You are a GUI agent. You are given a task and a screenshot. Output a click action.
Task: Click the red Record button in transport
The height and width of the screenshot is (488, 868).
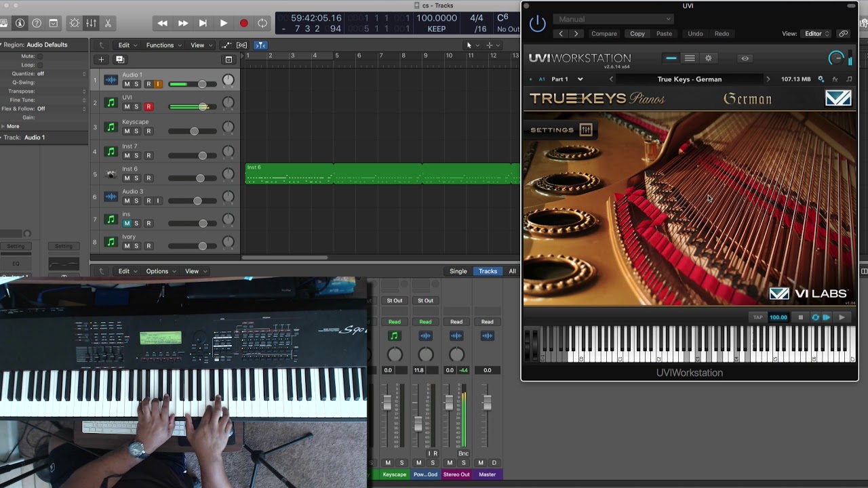point(243,23)
